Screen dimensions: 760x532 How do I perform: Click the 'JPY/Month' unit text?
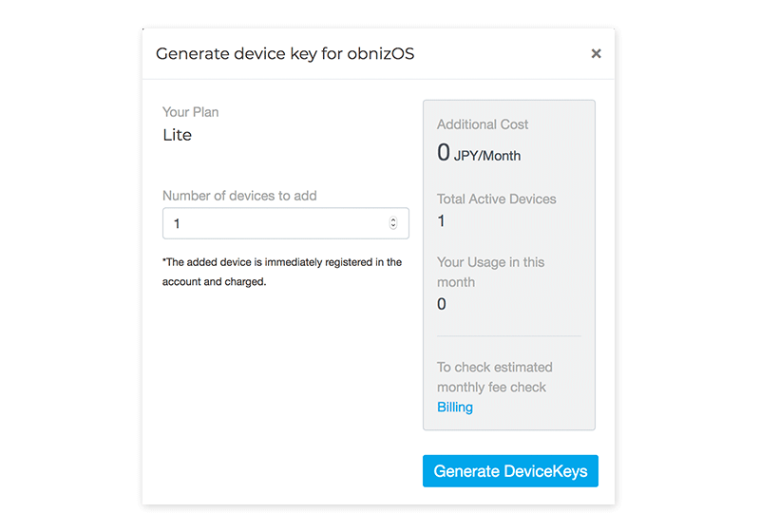click(x=487, y=156)
